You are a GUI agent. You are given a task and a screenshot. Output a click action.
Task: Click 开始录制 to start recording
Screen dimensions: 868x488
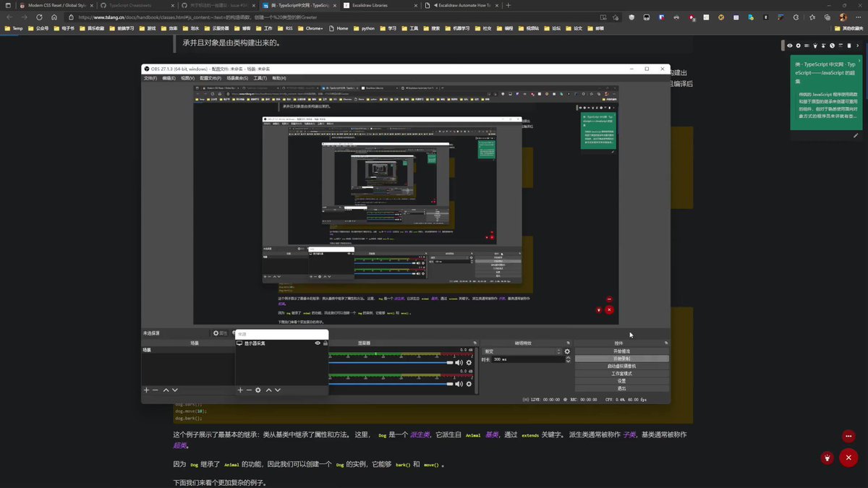[622, 359]
